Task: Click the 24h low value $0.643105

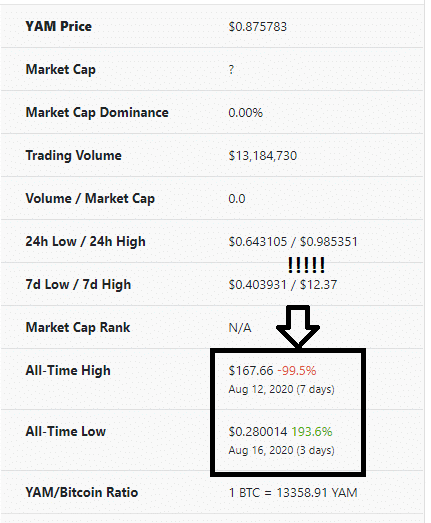Action: (x=258, y=241)
